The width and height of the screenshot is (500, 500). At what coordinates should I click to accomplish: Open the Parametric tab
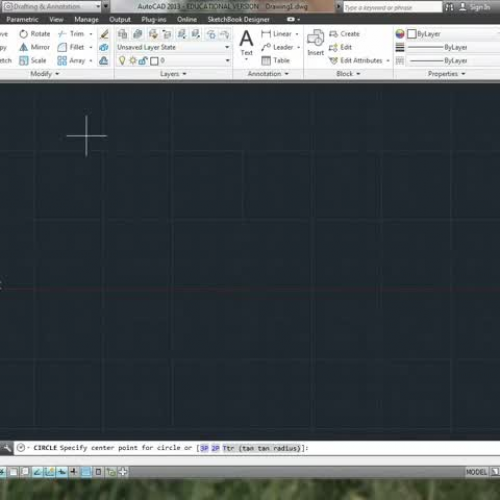(22, 19)
